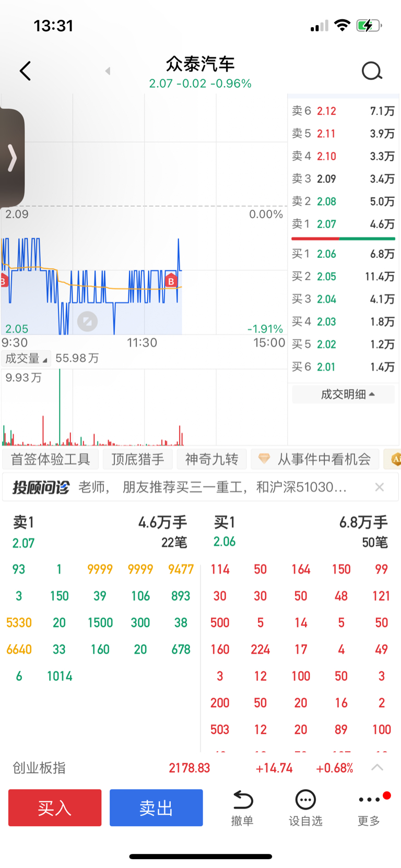The width and height of the screenshot is (401, 868).
Task: Select 买4 price 2.03 row
Action: [343, 322]
